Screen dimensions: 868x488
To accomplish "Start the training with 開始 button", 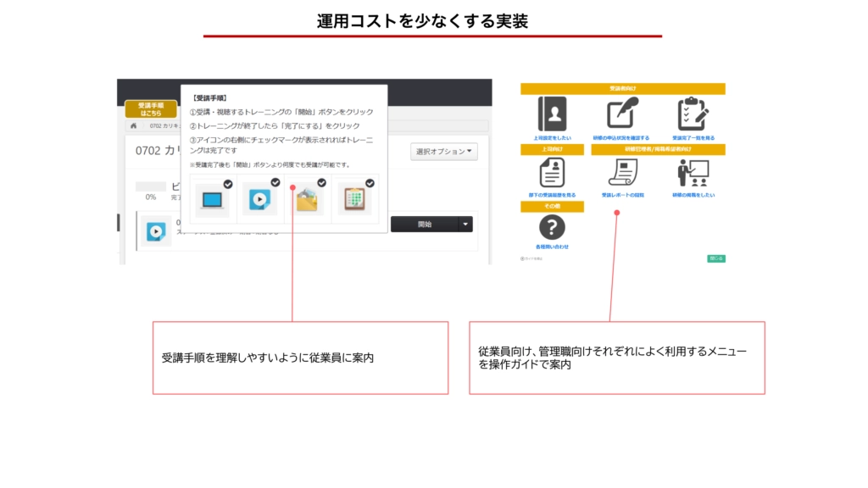I will 425,224.
